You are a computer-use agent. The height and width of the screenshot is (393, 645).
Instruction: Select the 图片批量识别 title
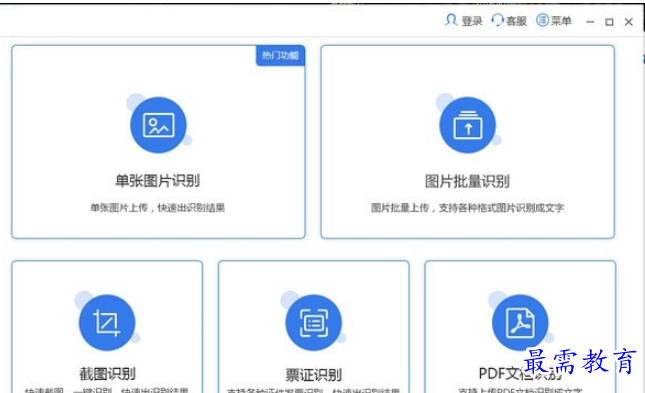[x=467, y=181]
